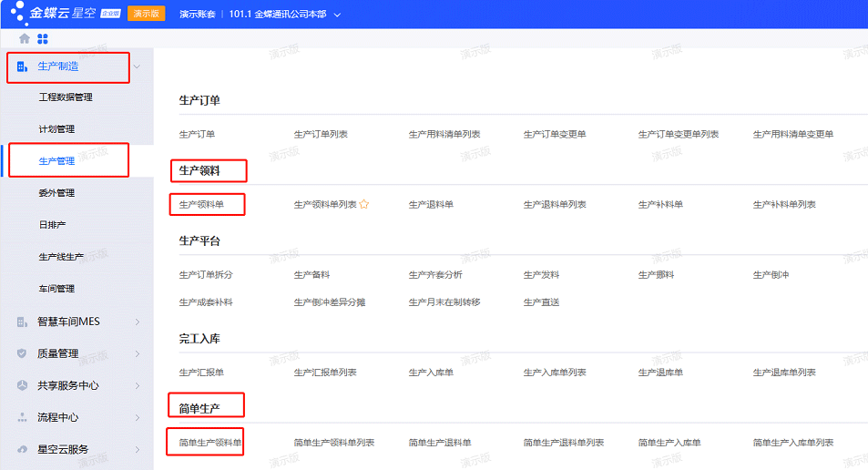This screenshot has height=470, width=868.
Task: Open the 生产入库单 link
Action: click(431, 373)
